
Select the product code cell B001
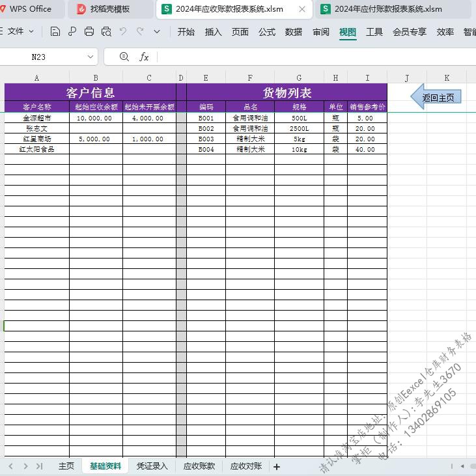click(x=206, y=118)
